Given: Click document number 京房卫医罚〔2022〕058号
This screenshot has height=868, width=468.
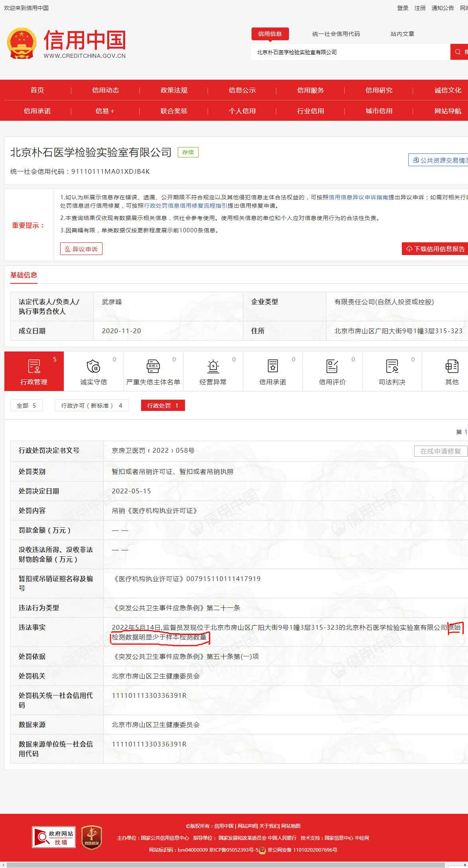Looking at the screenshot, I should pos(153,450).
